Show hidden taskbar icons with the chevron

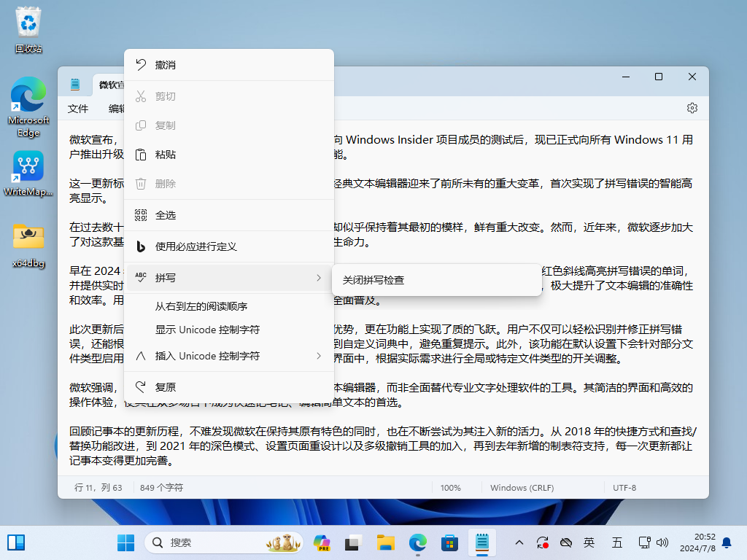point(518,543)
